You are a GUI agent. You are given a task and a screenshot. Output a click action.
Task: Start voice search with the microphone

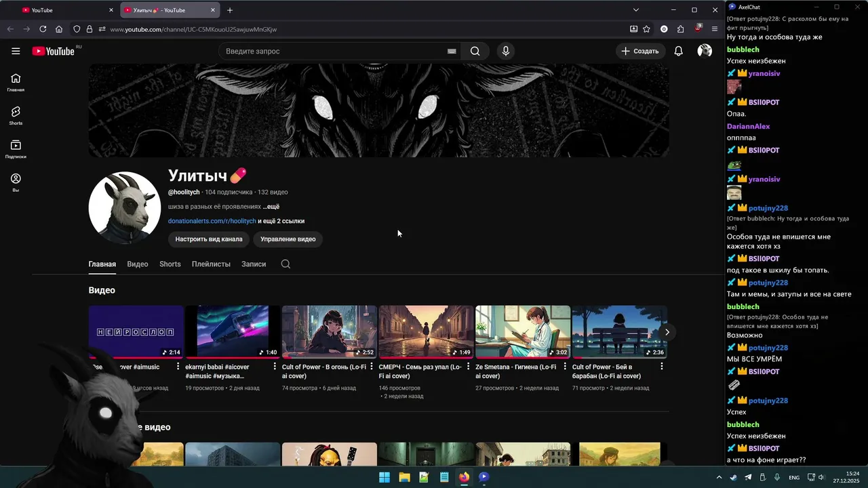(505, 52)
